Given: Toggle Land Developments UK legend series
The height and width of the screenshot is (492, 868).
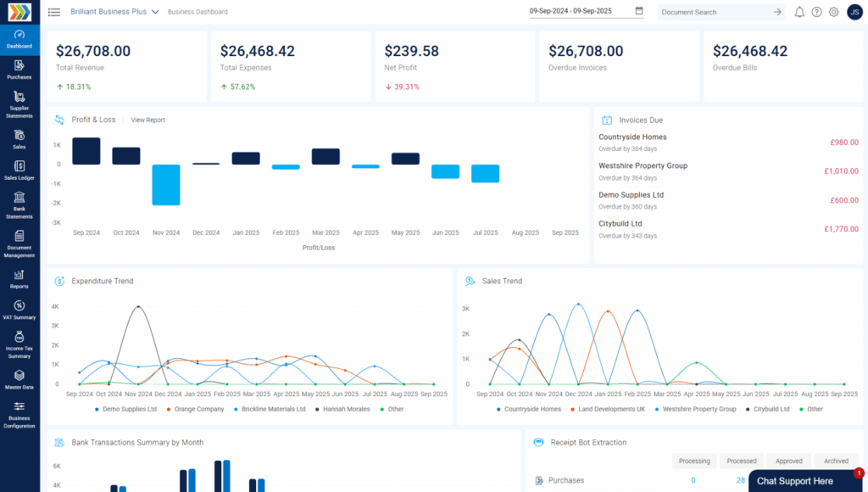Looking at the screenshot, I should click(608, 409).
